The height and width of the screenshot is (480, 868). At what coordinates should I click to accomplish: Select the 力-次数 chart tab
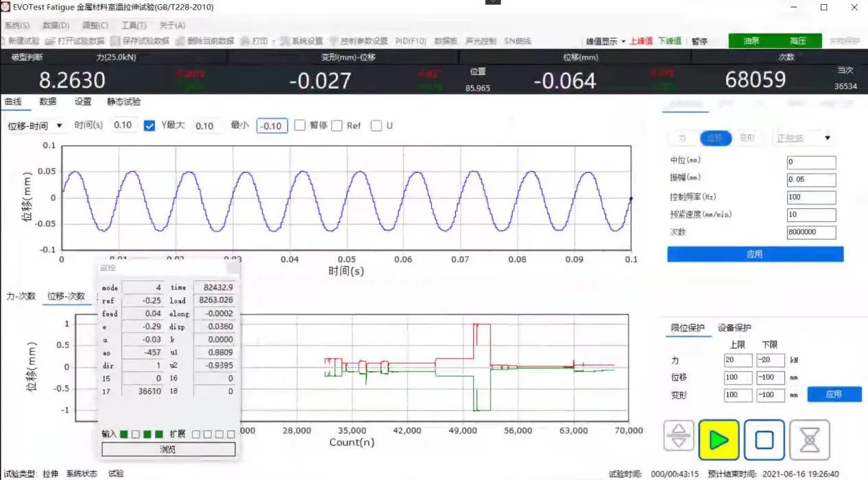point(21,296)
